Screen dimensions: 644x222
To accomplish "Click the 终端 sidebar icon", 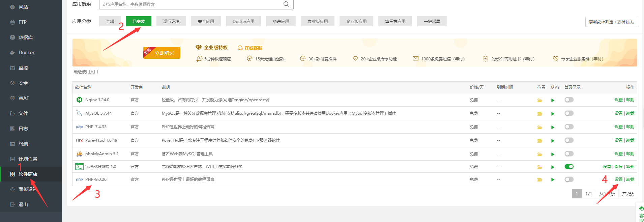I will click(x=12, y=144).
